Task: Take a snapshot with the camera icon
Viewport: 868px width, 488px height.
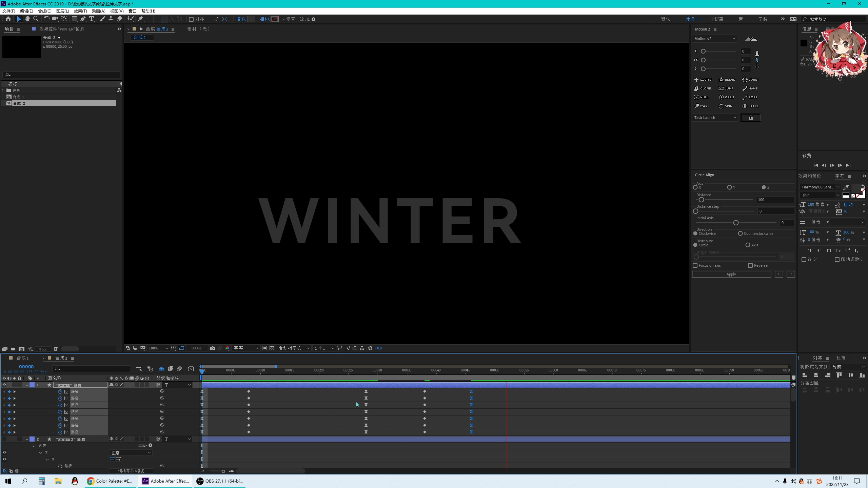Action: point(213,348)
